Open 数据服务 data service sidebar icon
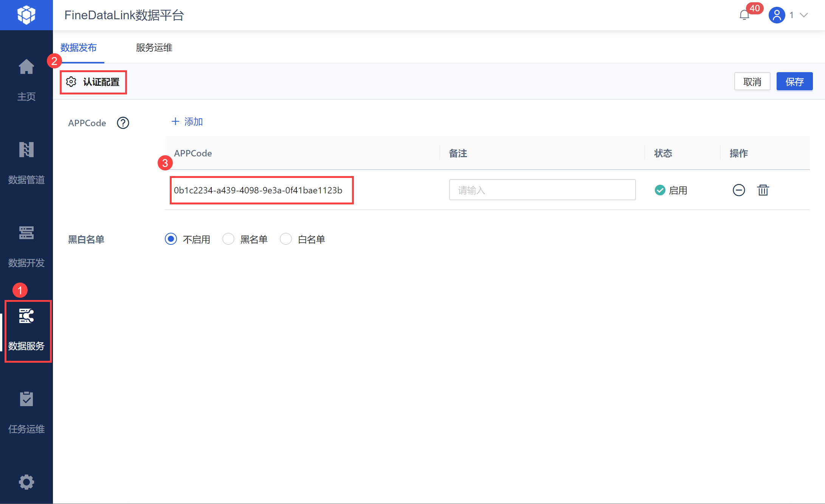 pyautogui.click(x=26, y=316)
